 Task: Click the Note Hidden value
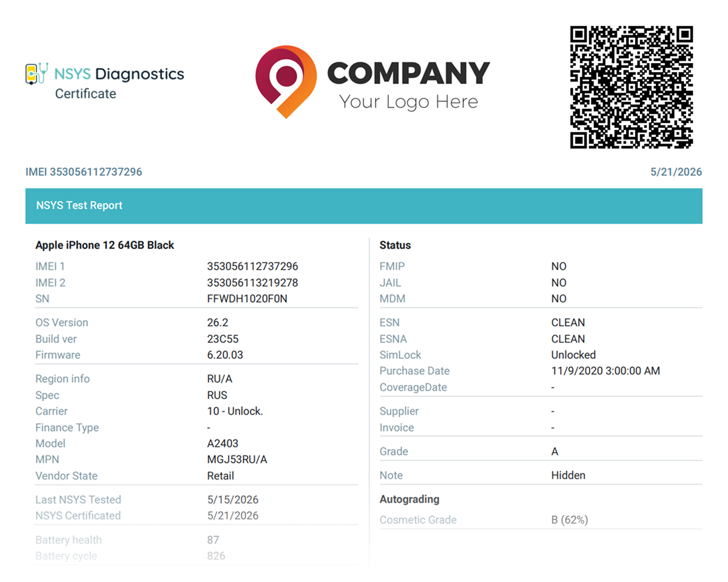tap(568, 475)
